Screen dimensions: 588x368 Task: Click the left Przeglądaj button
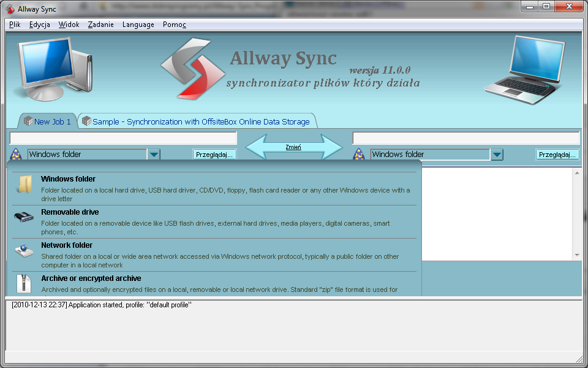(x=214, y=155)
